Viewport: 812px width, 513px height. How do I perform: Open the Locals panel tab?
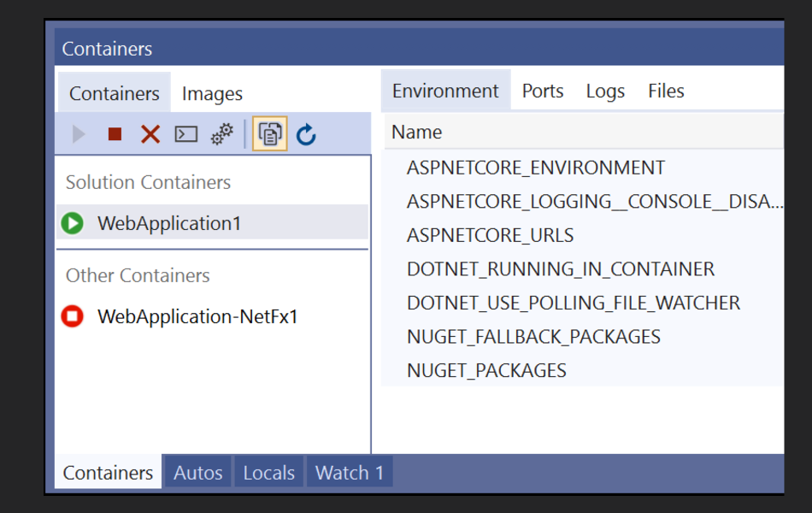click(x=268, y=471)
